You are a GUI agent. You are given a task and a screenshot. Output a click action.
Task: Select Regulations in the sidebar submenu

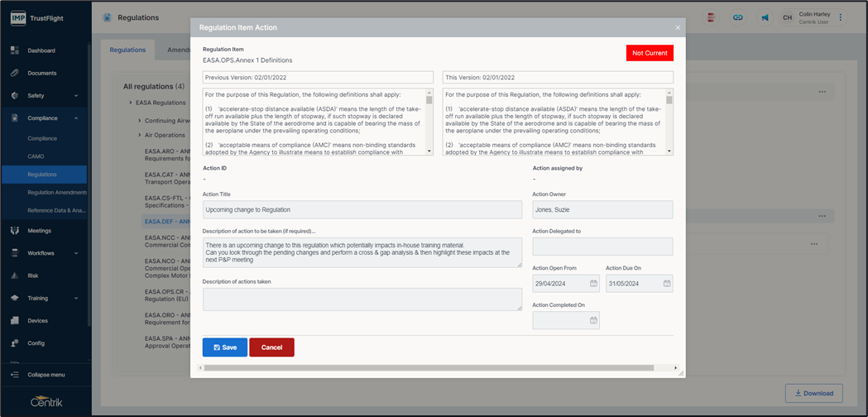coord(44,175)
